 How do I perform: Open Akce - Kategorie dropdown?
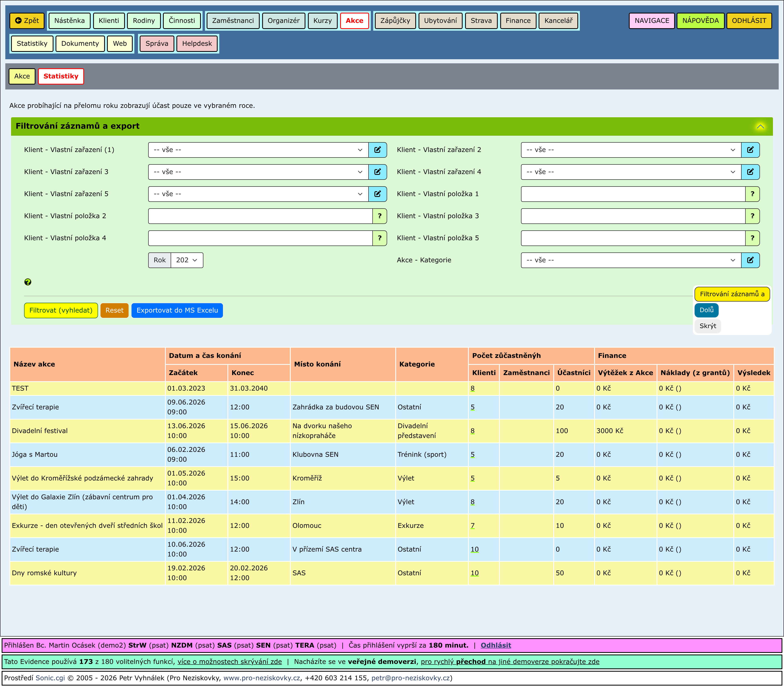[631, 260]
